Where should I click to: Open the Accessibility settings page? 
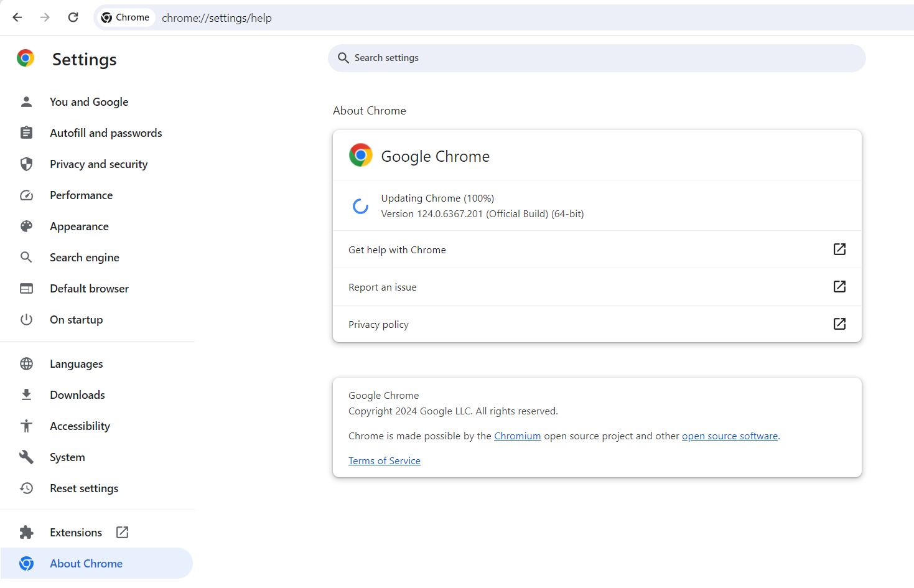click(80, 426)
